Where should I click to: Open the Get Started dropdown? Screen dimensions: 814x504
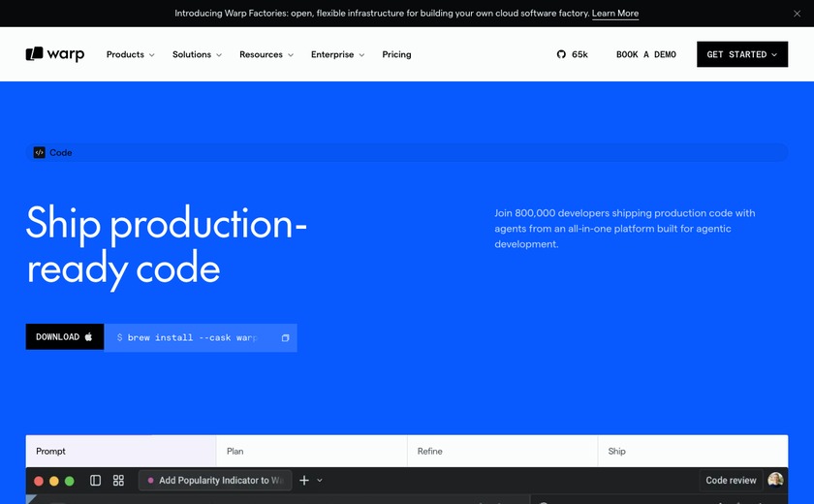coord(742,54)
